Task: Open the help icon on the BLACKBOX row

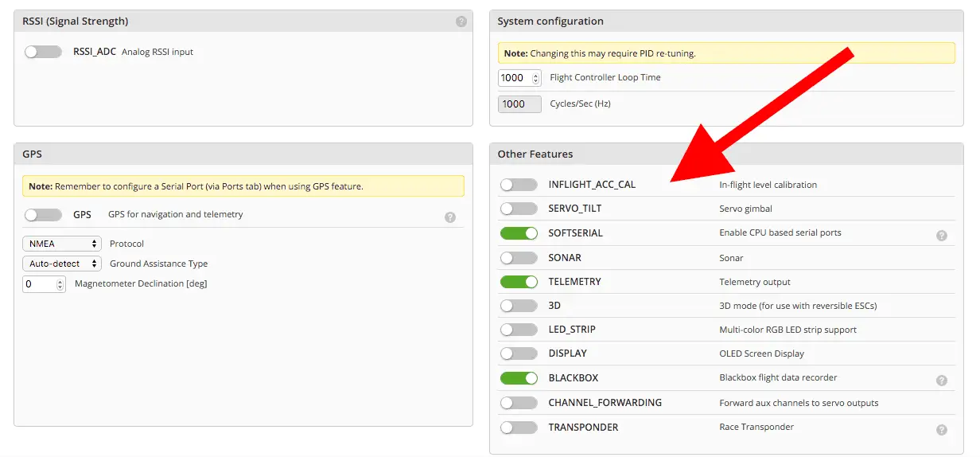Action: (x=941, y=381)
